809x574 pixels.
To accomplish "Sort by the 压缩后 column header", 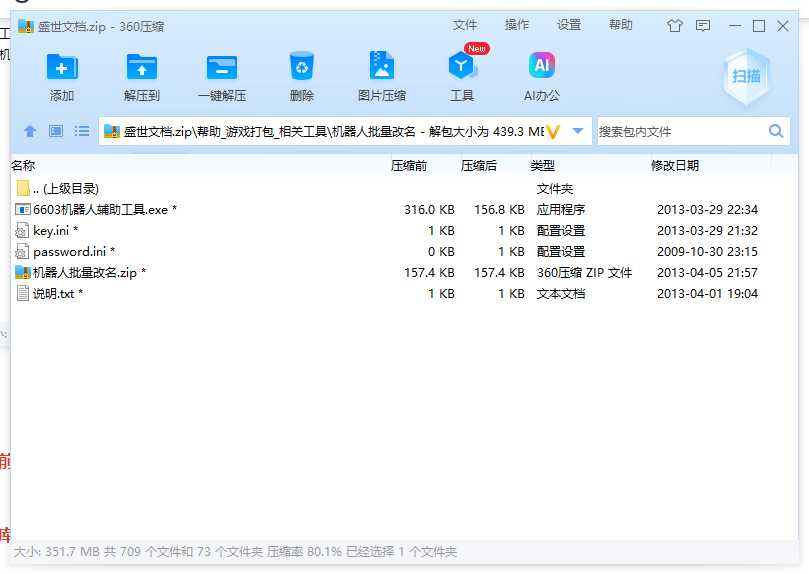I will [x=479, y=166].
